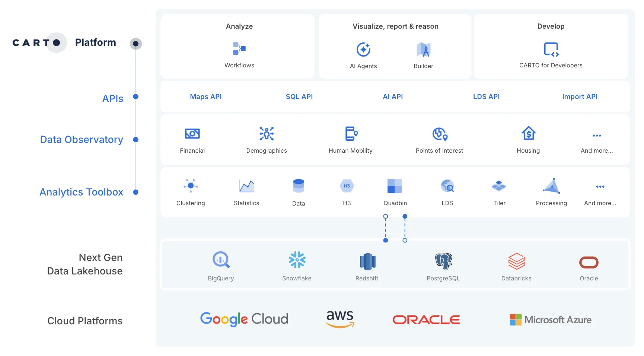Click the H3 hexagon icon
The width and height of the screenshot is (644, 356).
(347, 186)
